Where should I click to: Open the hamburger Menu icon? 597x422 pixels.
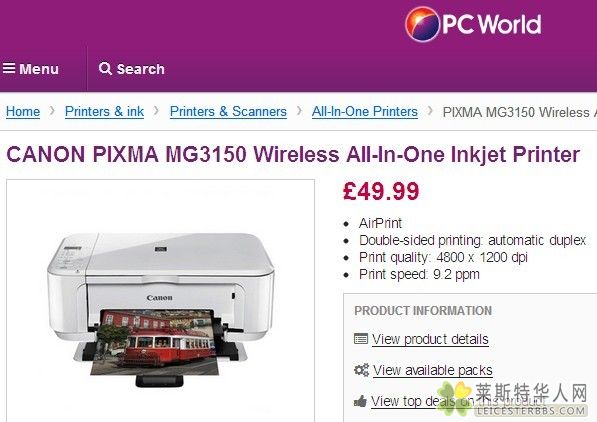pos(9,69)
